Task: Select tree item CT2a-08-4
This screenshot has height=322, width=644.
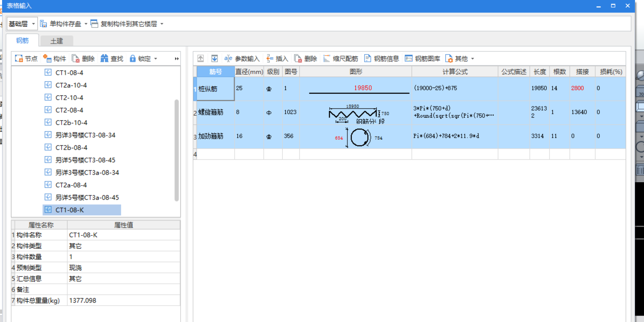Action: click(71, 185)
